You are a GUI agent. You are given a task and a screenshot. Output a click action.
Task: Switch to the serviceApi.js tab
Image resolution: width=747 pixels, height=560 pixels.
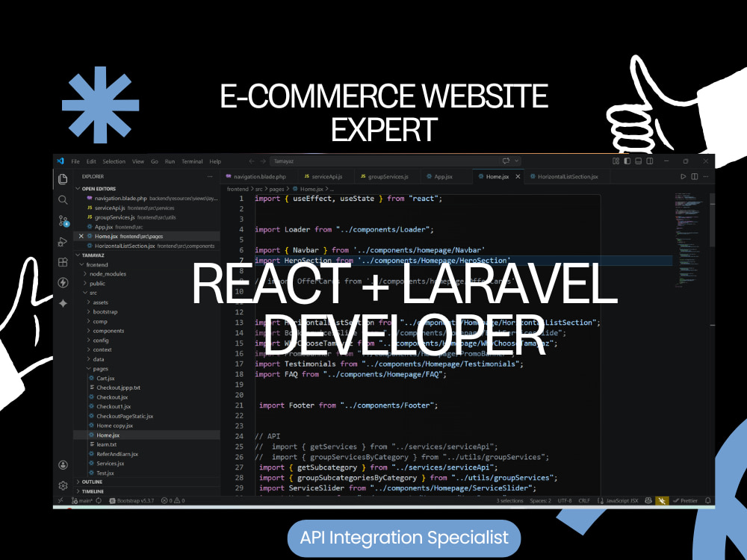[326, 177]
